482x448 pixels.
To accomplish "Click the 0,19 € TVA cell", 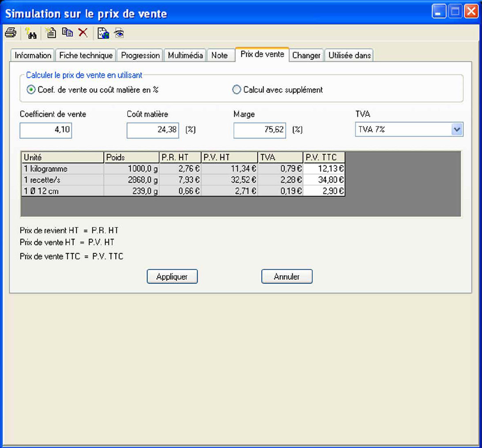I will click(280, 191).
